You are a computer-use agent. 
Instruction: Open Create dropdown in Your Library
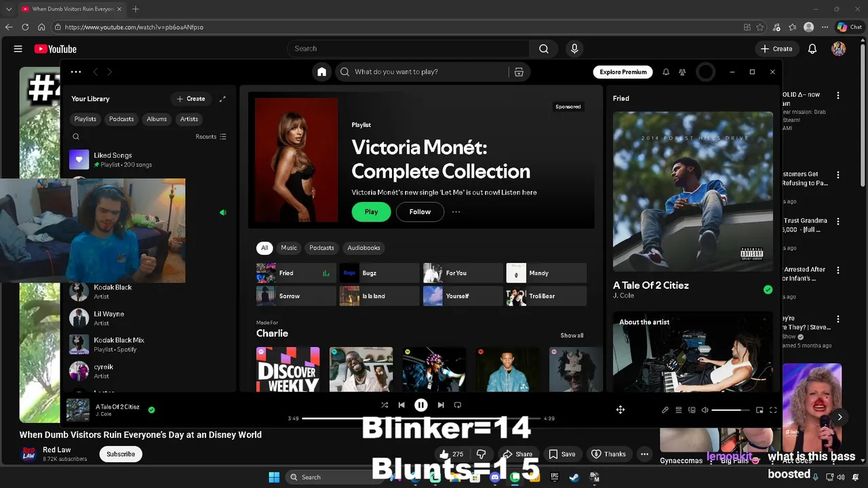point(191,99)
